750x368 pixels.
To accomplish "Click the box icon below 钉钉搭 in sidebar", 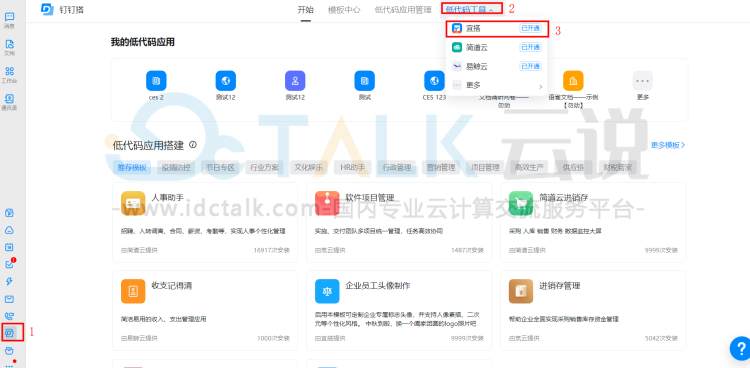I will point(9,351).
